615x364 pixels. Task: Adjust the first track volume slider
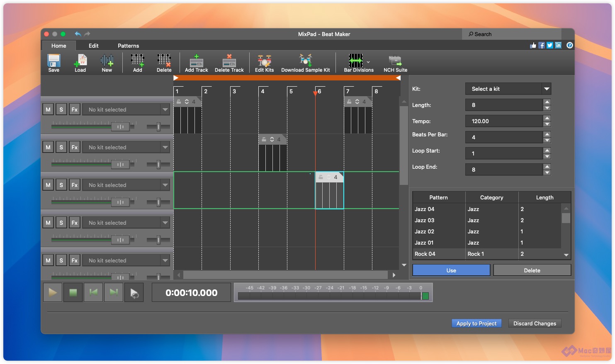coord(120,126)
